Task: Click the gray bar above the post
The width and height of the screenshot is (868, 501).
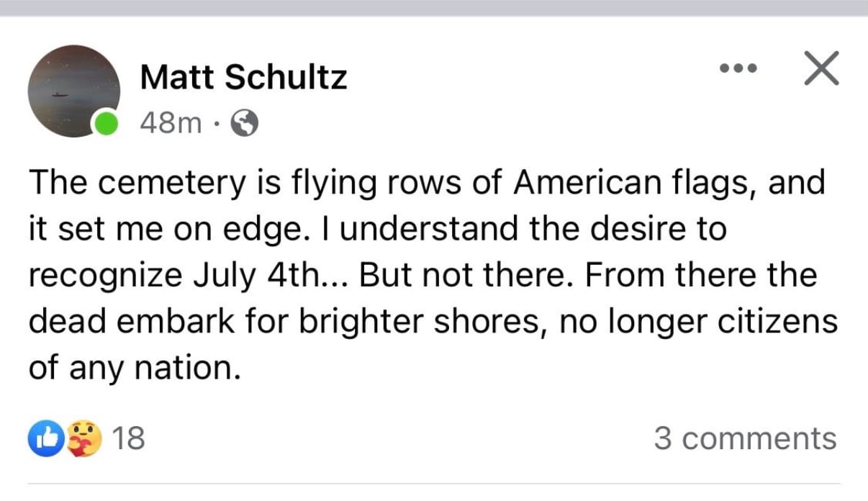Action: coord(434,8)
